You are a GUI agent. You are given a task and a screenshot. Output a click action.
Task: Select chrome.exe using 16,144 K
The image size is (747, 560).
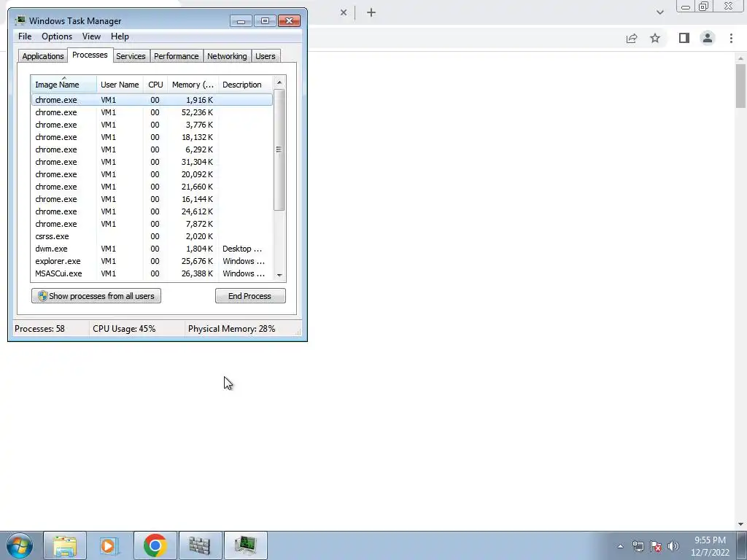[152, 199]
